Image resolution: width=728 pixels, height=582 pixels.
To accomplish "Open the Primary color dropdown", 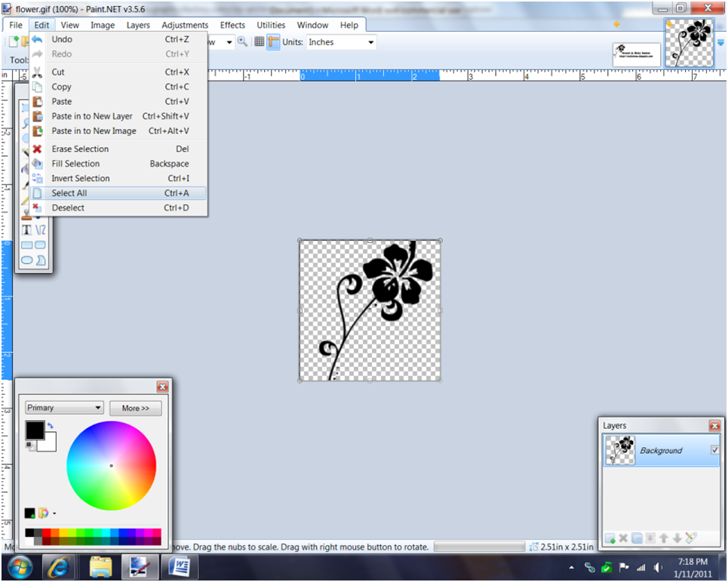I will point(63,407).
